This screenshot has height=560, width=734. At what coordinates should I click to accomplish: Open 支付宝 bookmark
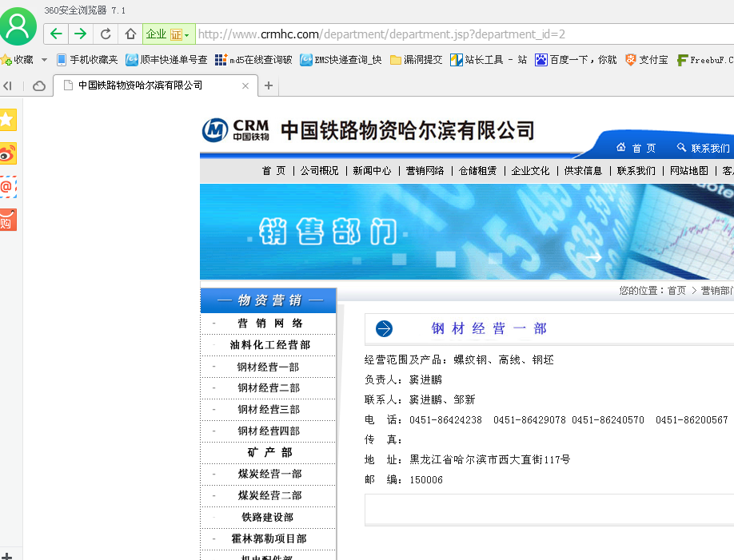pos(647,60)
